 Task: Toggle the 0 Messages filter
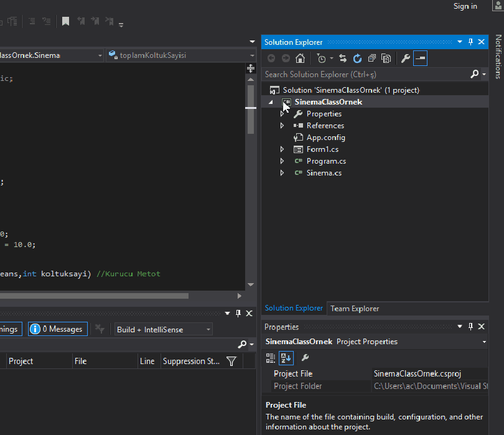tap(57, 329)
